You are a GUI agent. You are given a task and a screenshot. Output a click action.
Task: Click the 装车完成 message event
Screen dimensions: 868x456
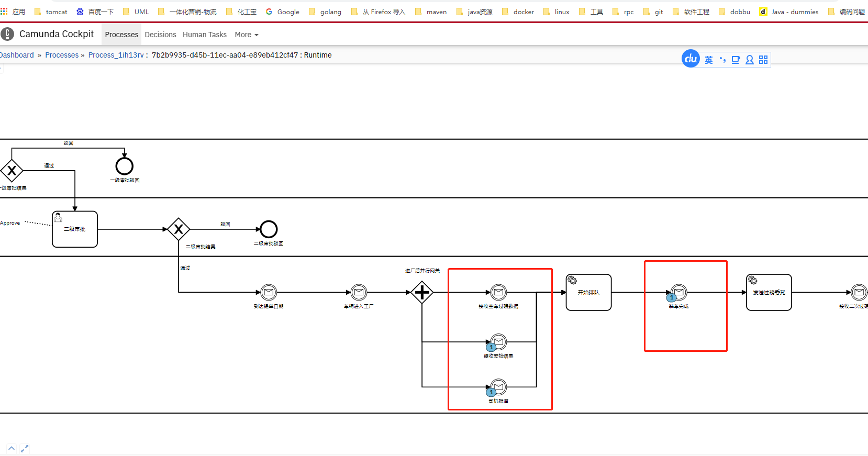pyautogui.click(x=679, y=292)
